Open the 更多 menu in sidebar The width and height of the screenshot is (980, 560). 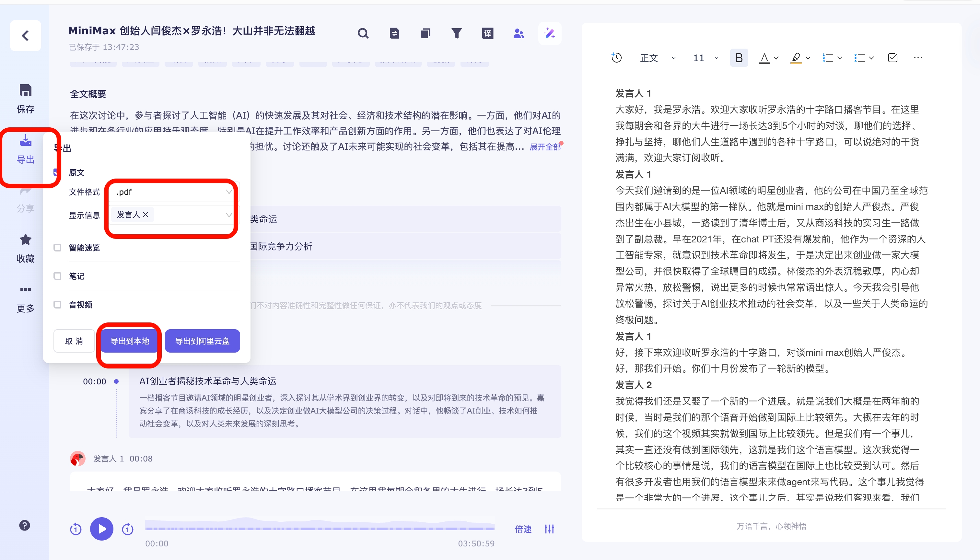pyautogui.click(x=25, y=298)
